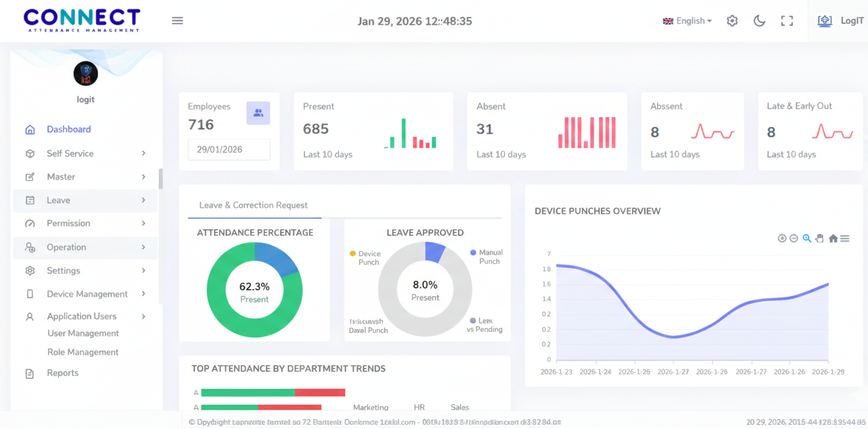The image size is (868, 429).
Task: Expand the Device Management sidebar section
Action: pos(85,294)
